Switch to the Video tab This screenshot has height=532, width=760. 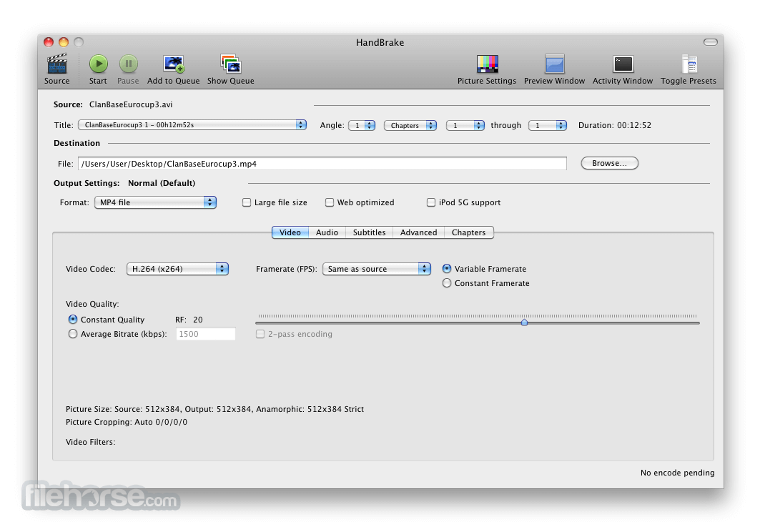click(x=290, y=232)
